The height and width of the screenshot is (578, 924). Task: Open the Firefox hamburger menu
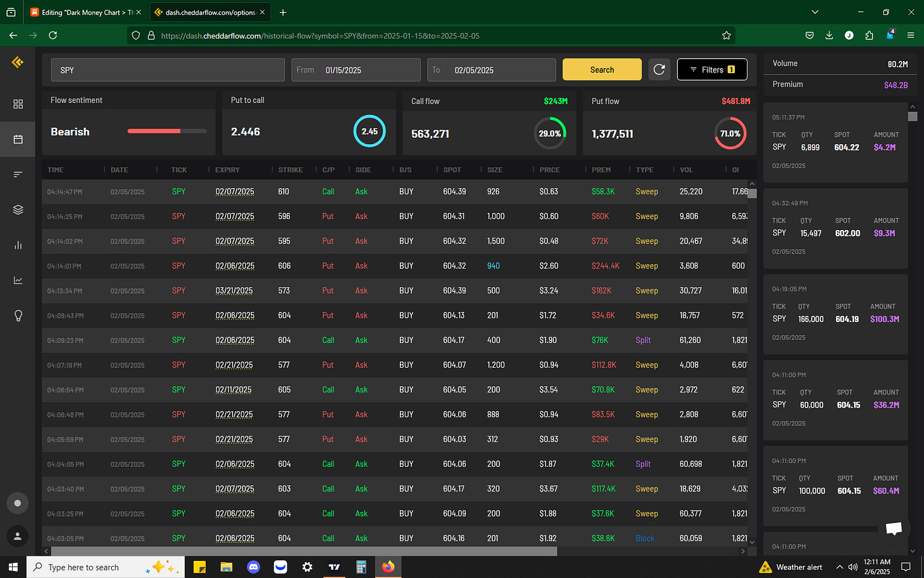pos(911,36)
